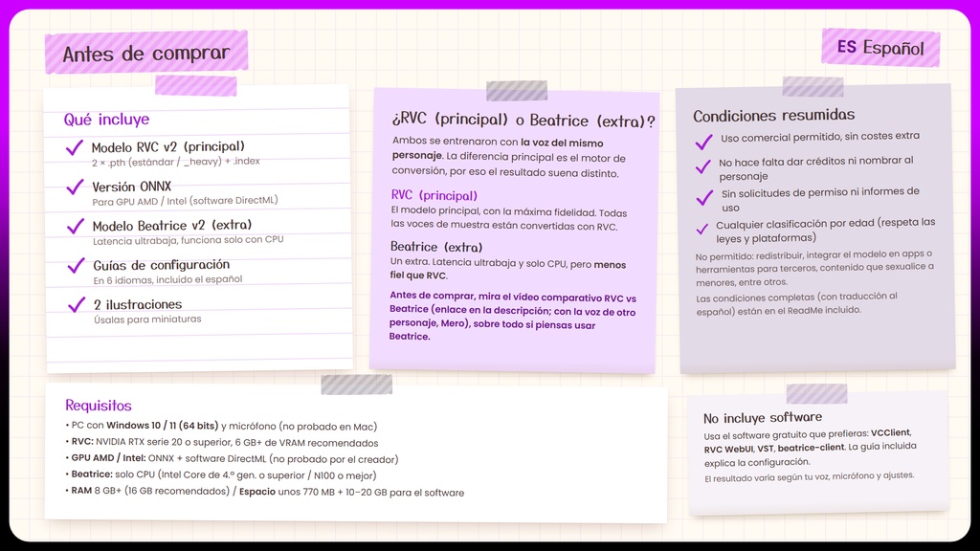980x551 pixels.
Task: Click the 'Requisitos' heading
Action: 99,406
